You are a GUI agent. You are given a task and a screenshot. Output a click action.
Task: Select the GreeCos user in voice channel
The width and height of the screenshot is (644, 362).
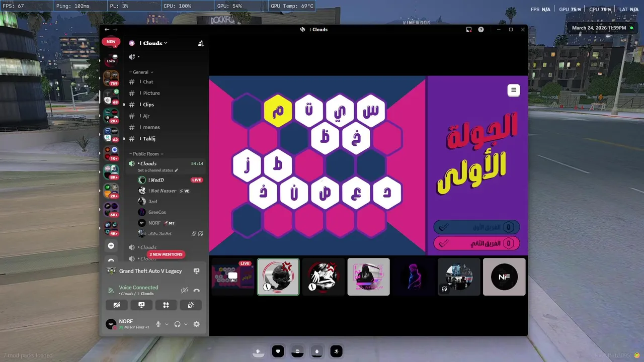click(171, 212)
